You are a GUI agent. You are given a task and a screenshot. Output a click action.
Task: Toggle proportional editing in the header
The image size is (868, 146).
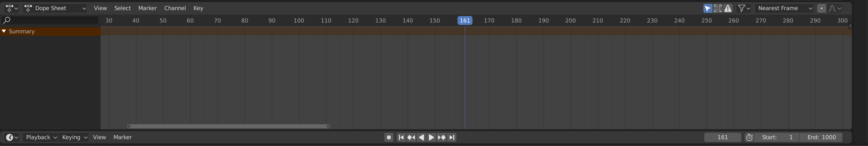[x=821, y=8]
